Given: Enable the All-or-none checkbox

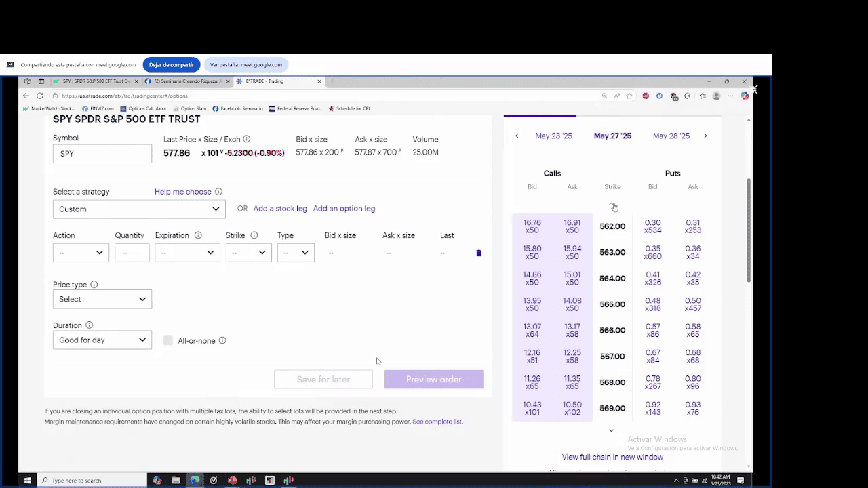Looking at the screenshot, I should [x=168, y=340].
